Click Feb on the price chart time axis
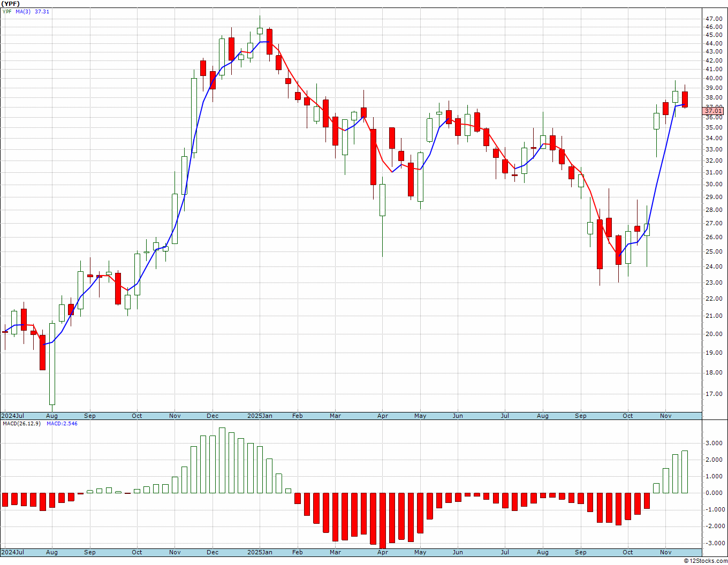Viewport: 728px width, 565px height. (x=297, y=416)
